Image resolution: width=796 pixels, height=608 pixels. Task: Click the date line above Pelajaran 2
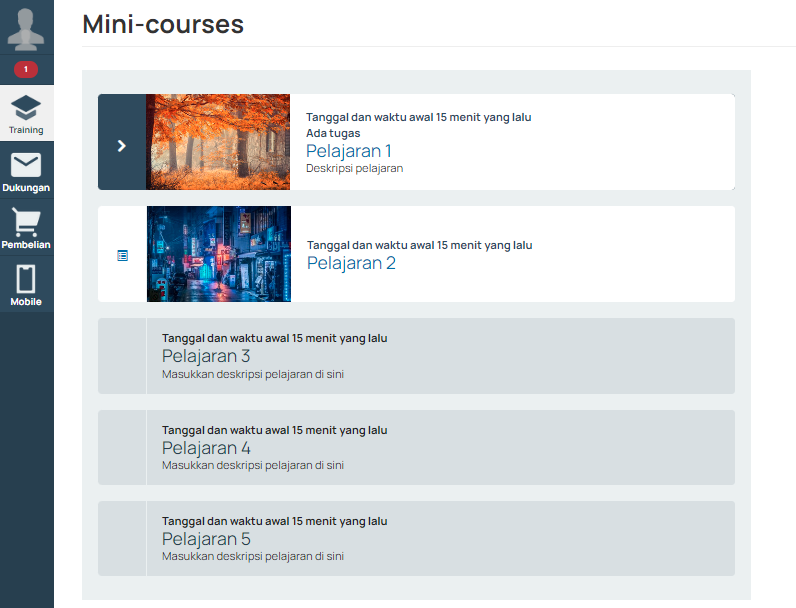pyautogui.click(x=419, y=245)
